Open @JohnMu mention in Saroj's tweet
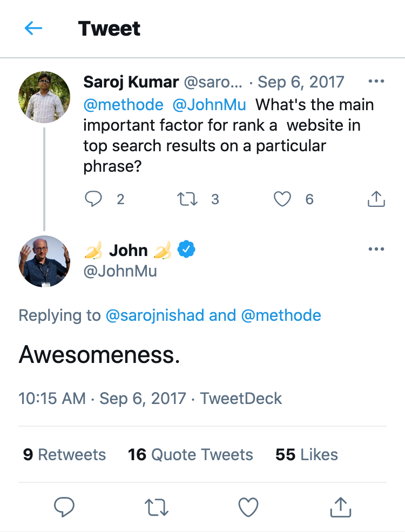Screen dimensions: 405x532 pyautogui.click(x=210, y=104)
